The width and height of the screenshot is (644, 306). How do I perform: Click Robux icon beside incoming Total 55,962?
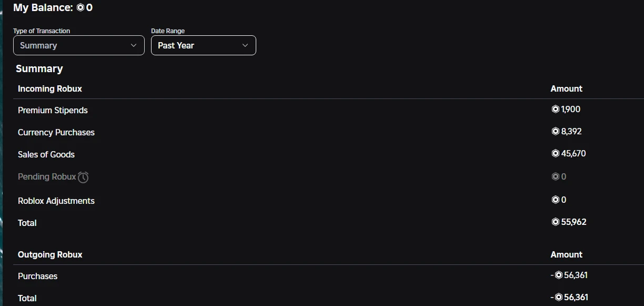[x=555, y=222]
